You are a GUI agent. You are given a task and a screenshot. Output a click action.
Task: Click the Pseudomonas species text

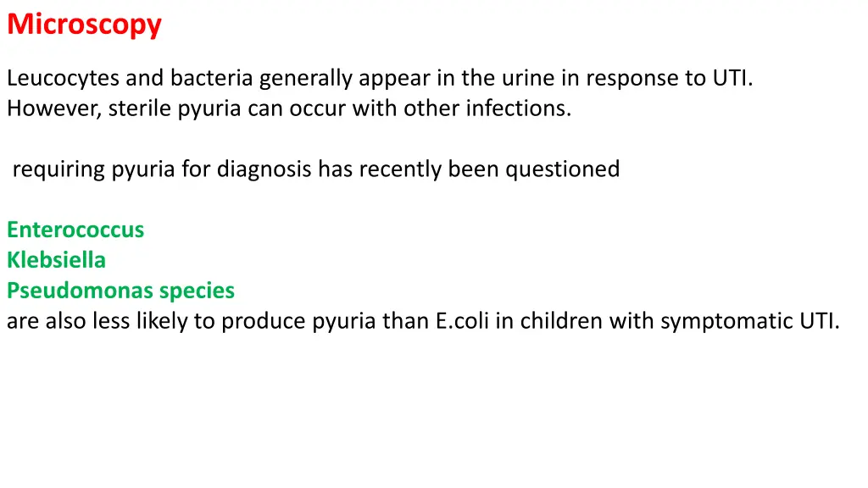pyautogui.click(x=120, y=291)
